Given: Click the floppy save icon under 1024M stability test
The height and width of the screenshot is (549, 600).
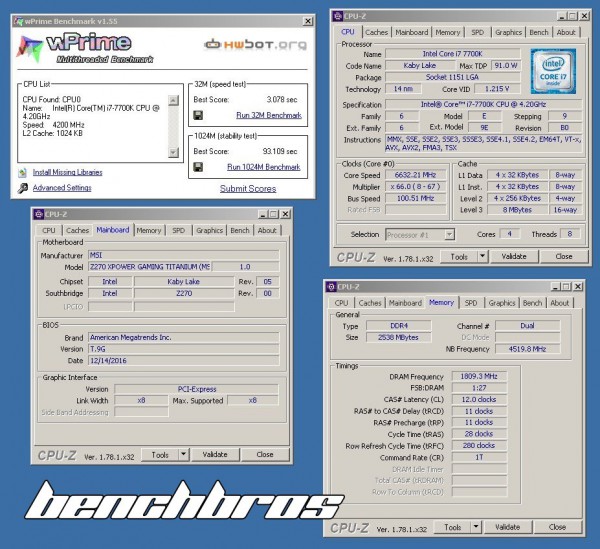Looking at the screenshot, I should (x=198, y=166).
